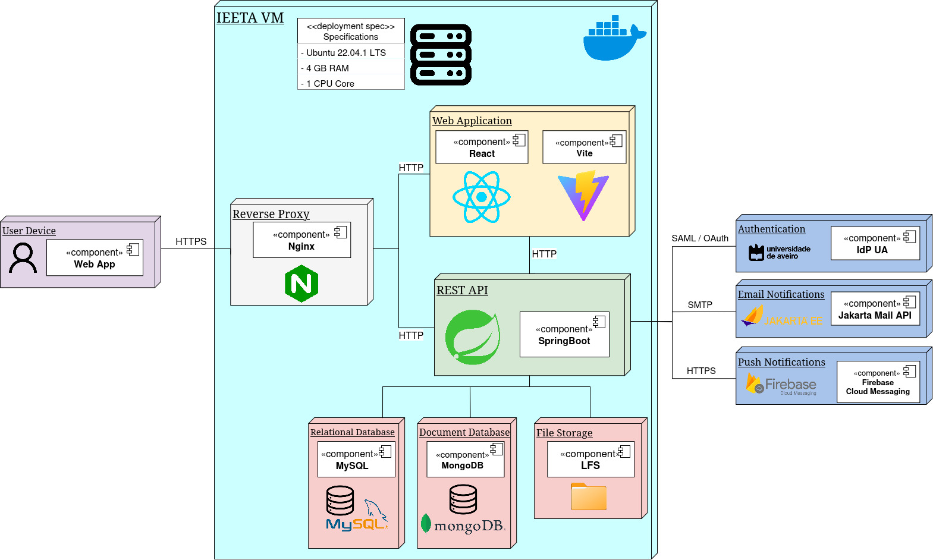Screen dimensions: 933x560
Task: Click the user silhouette icon
Action: [x=23, y=259]
